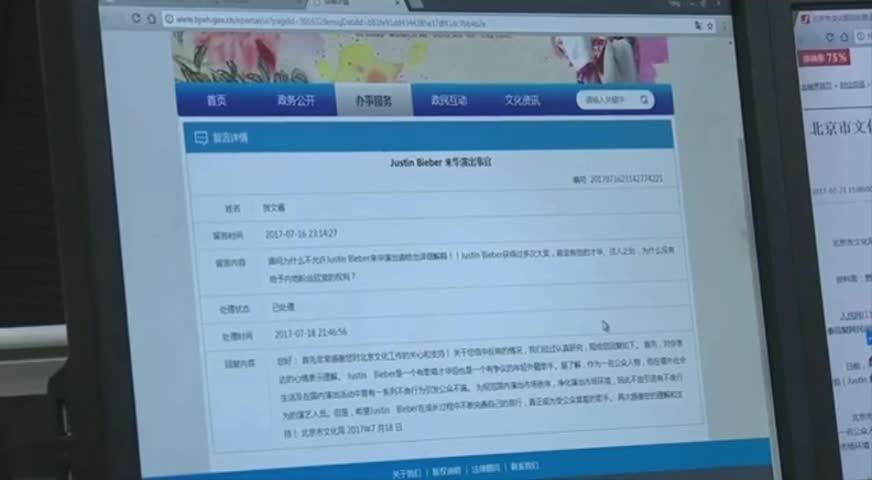Click the 处理状态 row label
Screen dimensions: 872x480
pyautogui.click(x=235, y=309)
